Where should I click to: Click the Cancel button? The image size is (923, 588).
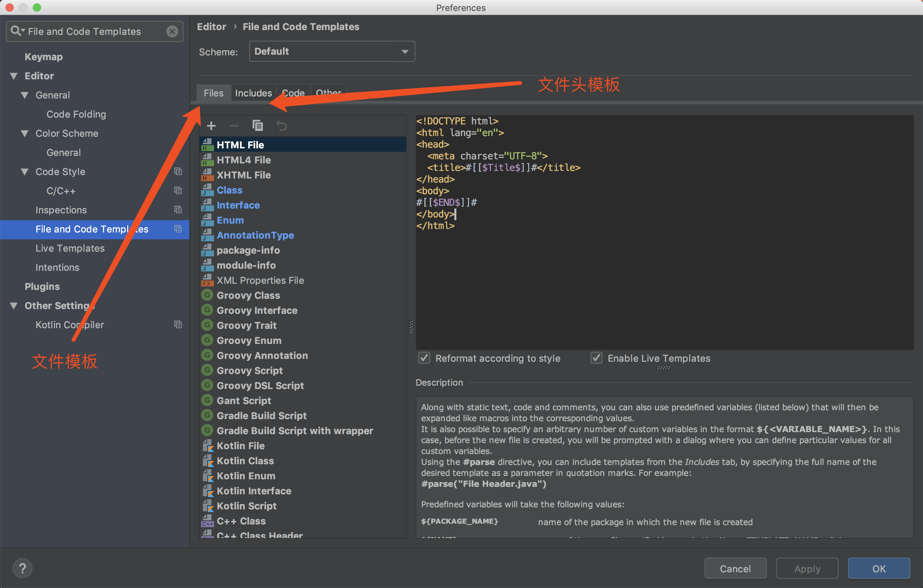(x=735, y=569)
